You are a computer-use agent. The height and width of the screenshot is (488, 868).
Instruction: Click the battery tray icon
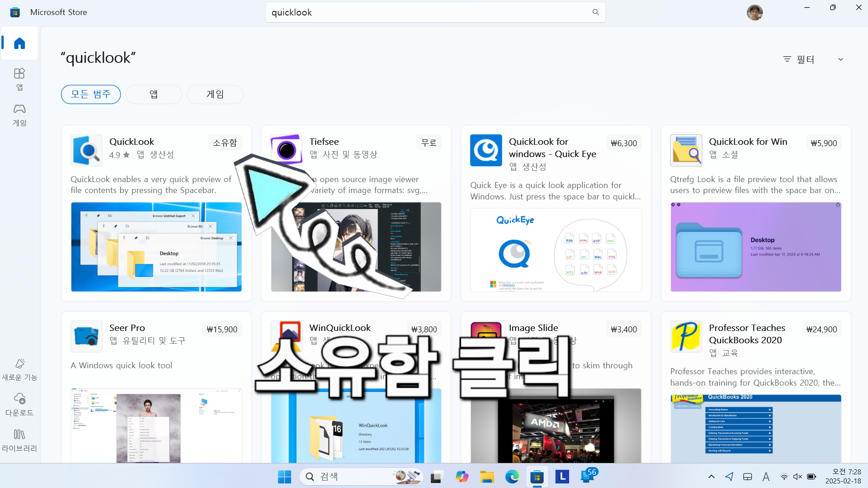(812, 477)
